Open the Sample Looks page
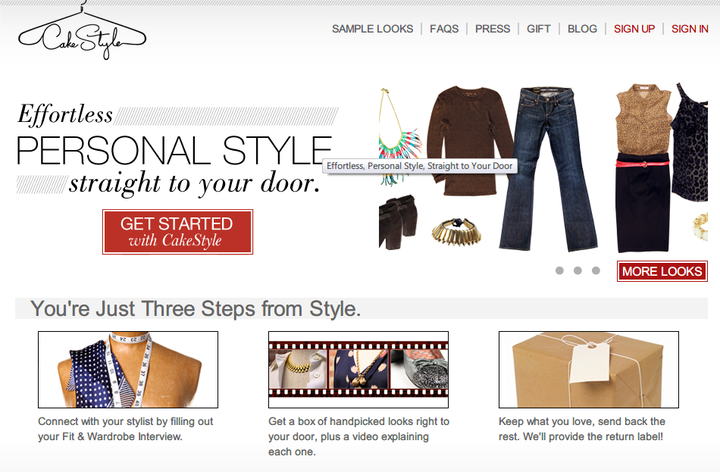The width and height of the screenshot is (720, 472). [x=372, y=29]
